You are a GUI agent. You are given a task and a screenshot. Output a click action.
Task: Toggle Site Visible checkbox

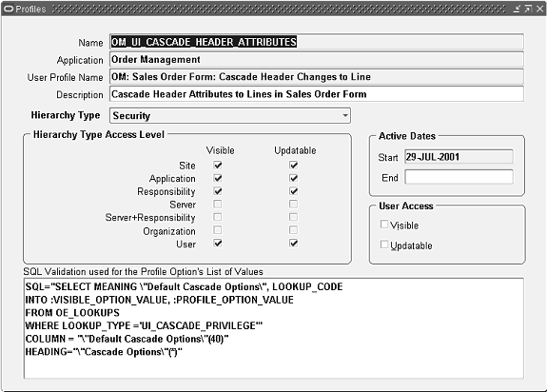tap(218, 165)
